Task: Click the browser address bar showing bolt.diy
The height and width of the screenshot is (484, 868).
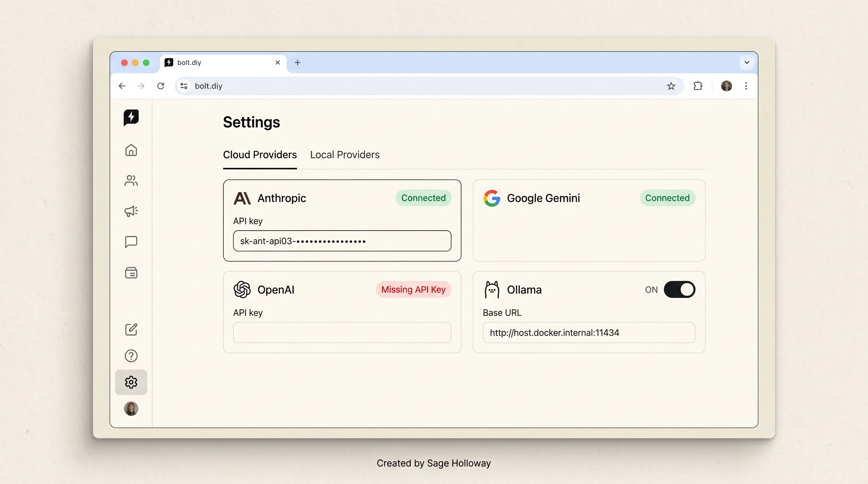Action: (x=429, y=86)
